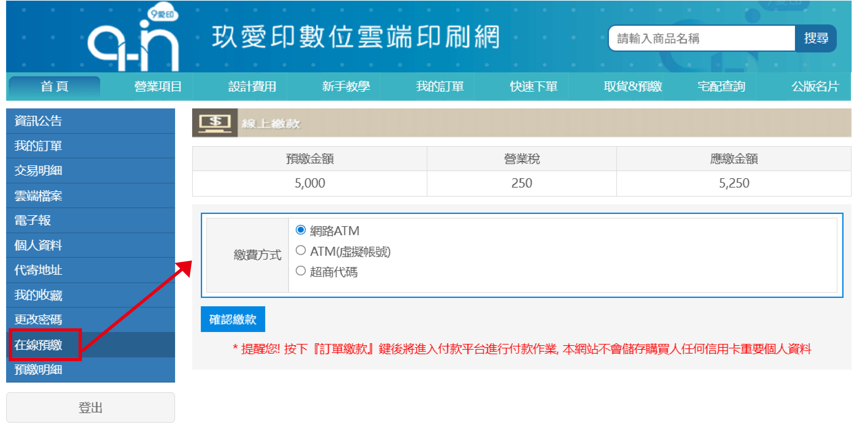Screen dimensions: 868x434
Task: Click the 應繳金額 column header
Action: pyautogui.click(x=734, y=158)
